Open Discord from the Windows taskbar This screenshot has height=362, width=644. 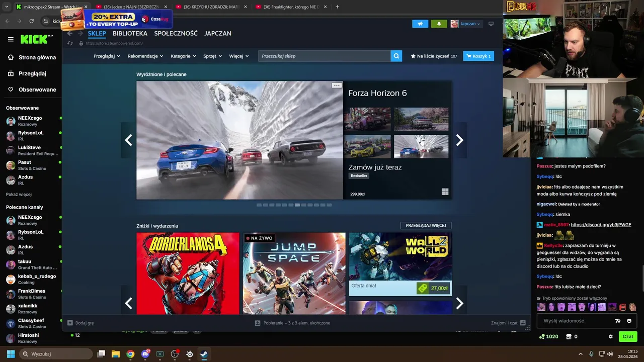(145, 354)
